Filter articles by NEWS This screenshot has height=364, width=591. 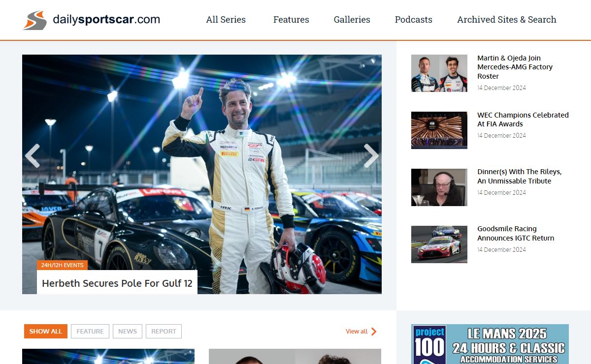pyautogui.click(x=128, y=332)
